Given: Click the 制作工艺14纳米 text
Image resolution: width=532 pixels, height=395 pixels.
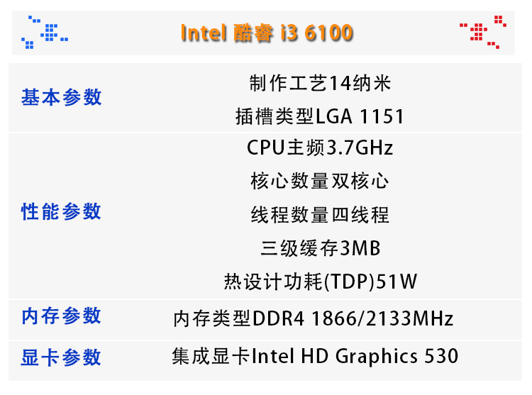Looking at the screenshot, I should (320, 84).
